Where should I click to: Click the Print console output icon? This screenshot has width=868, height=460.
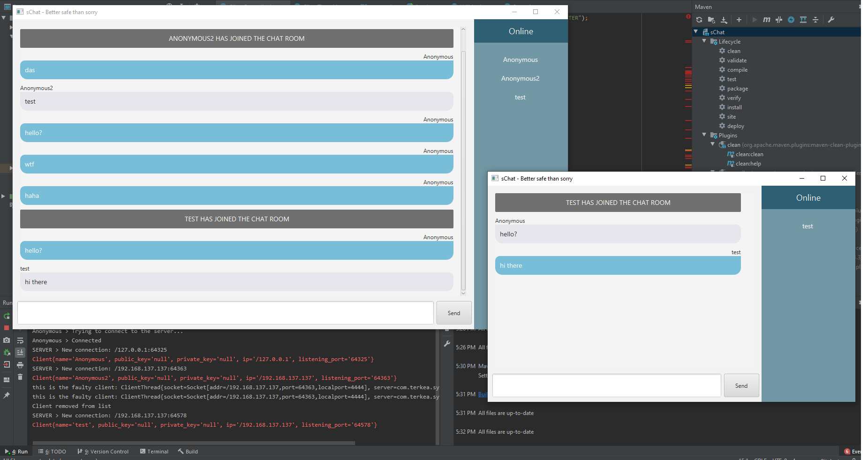click(x=20, y=365)
